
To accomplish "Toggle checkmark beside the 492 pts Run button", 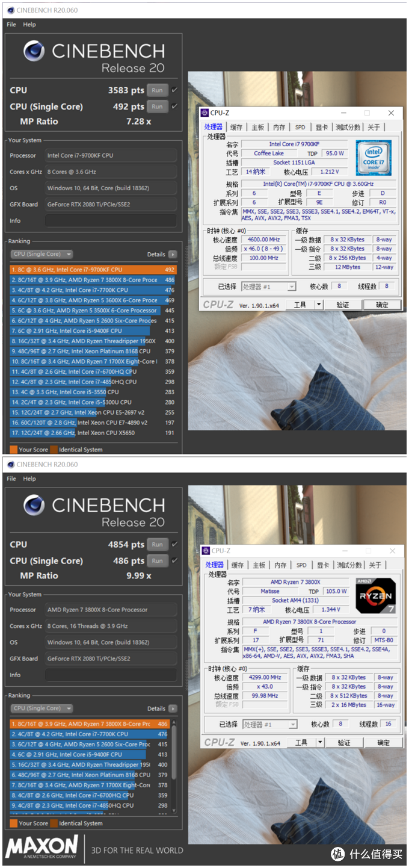I will (x=174, y=107).
